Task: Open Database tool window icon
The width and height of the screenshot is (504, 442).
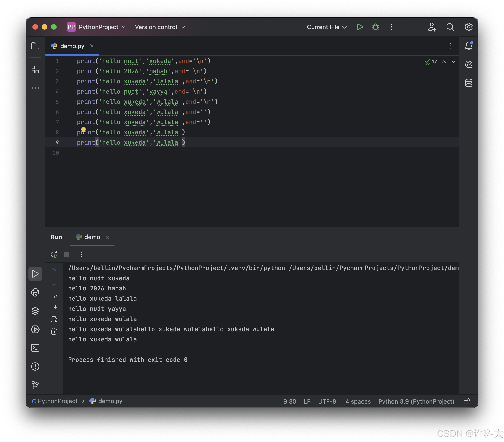Action: [469, 83]
